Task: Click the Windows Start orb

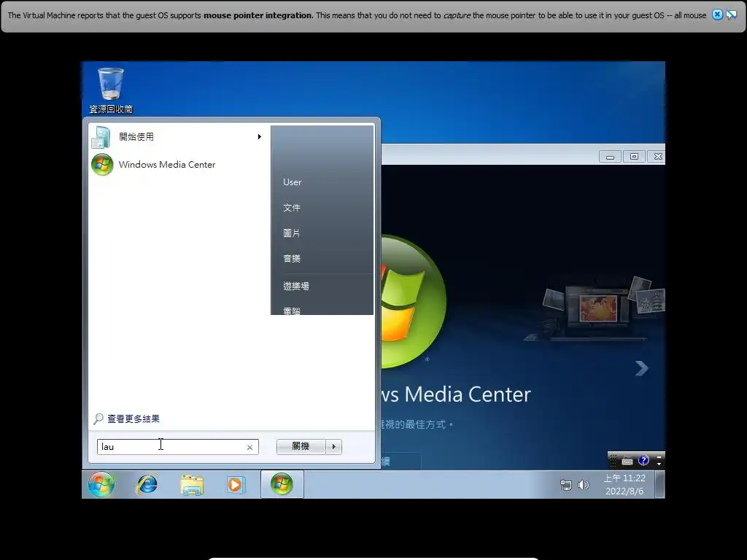Action: pos(101,484)
